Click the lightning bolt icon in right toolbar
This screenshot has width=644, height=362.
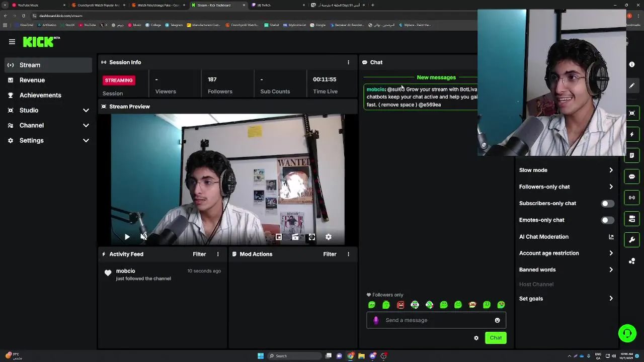632,134
